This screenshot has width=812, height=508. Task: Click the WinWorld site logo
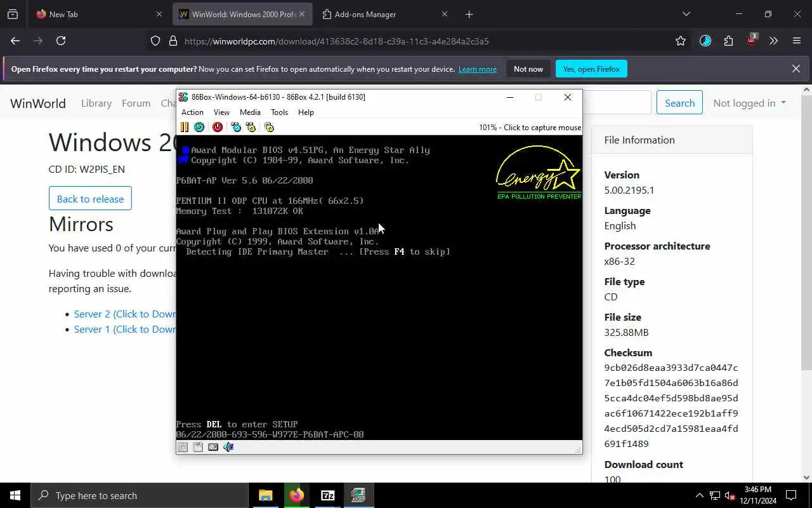(38, 103)
